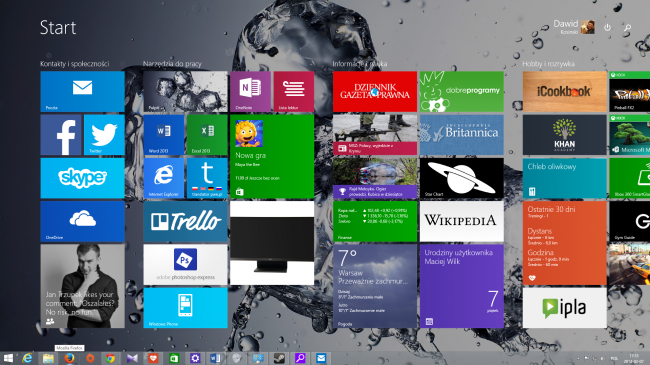650x365 pixels.
Task: Open the Pinball FX2 Xbox tile
Action: tap(630, 92)
